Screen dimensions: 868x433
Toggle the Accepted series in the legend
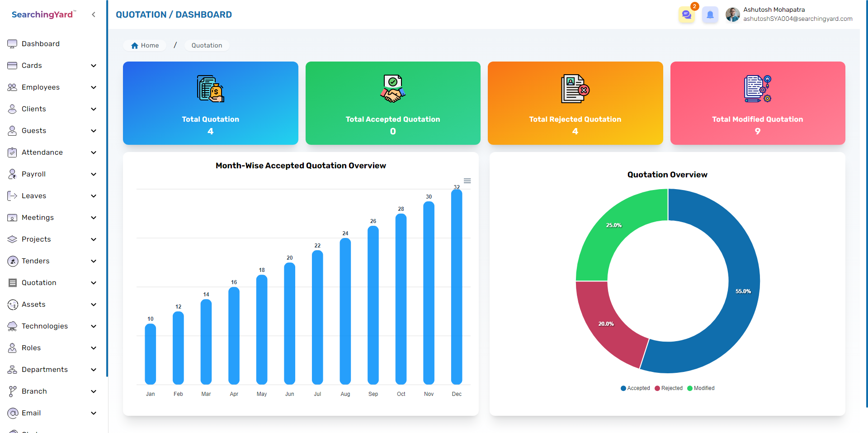pos(635,388)
